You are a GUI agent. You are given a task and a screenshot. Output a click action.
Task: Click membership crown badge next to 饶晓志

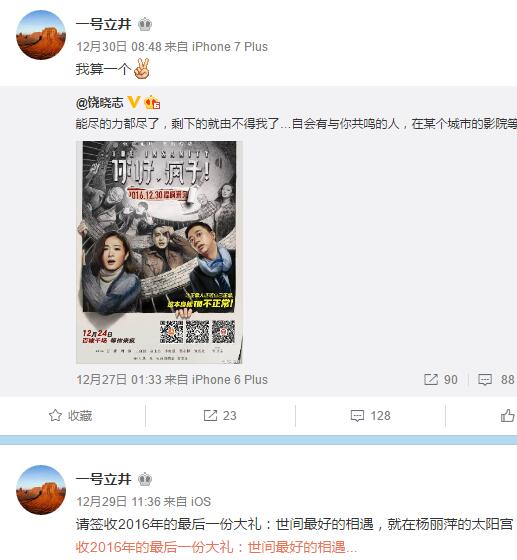pos(152,102)
